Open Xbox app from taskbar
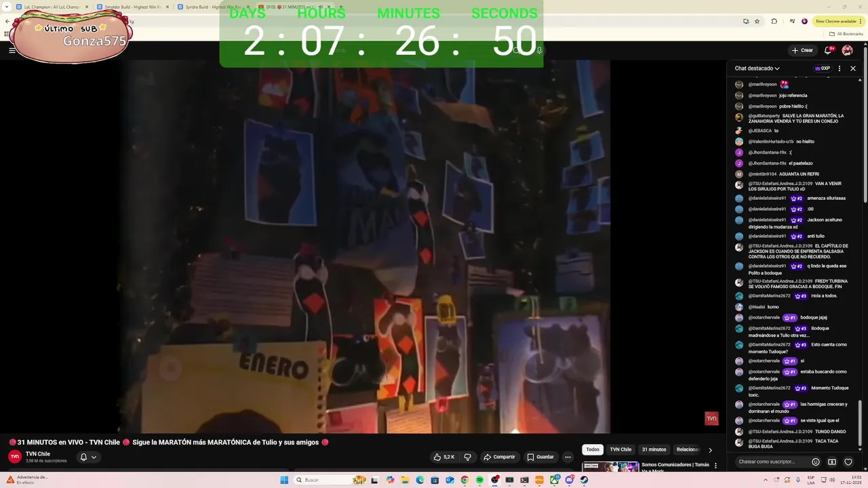Image resolution: width=868 pixels, height=488 pixels. click(555, 480)
